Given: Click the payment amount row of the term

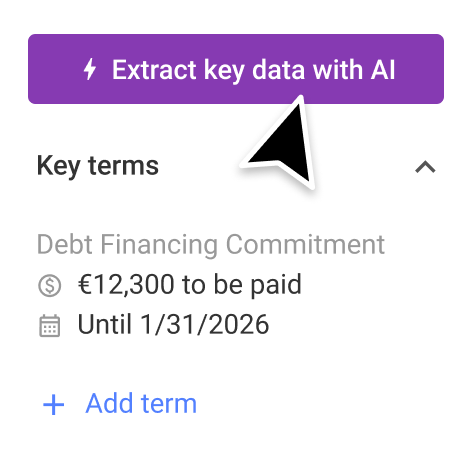Looking at the screenshot, I should (x=170, y=285).
